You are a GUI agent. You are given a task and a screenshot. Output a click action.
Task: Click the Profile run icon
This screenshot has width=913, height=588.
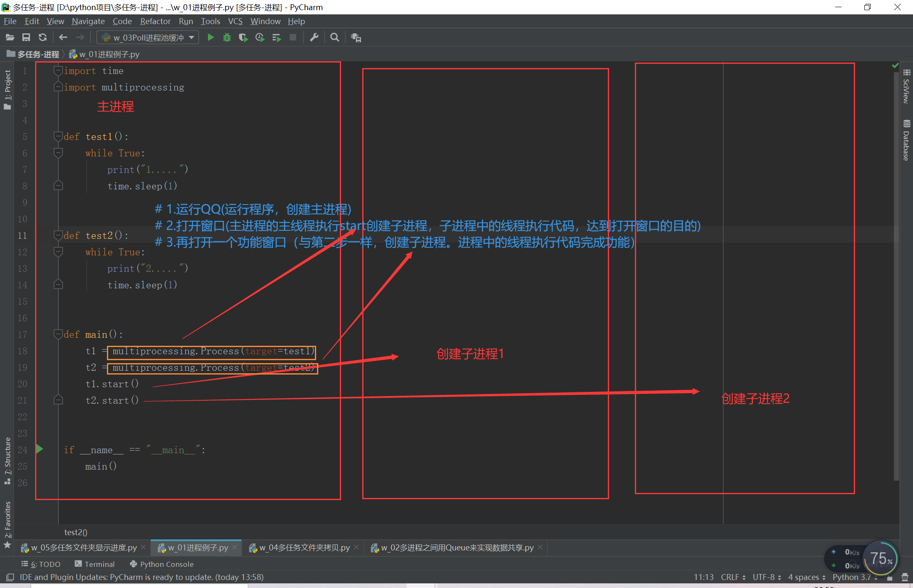pos(260,38)
